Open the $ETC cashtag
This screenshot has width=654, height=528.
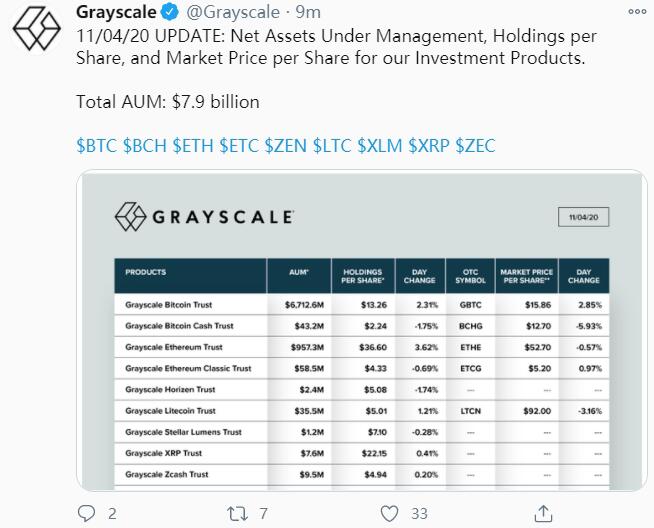click(x=239, y=146)
